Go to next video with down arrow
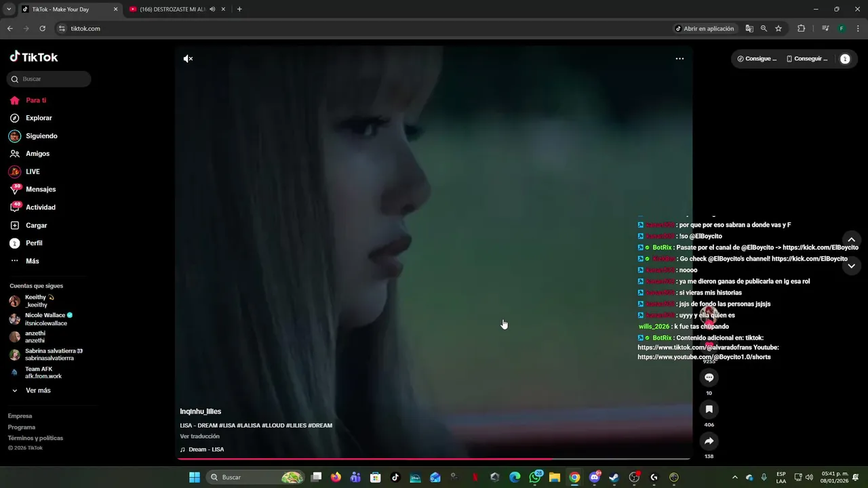The image size is (868, 488). coord(852,266)
